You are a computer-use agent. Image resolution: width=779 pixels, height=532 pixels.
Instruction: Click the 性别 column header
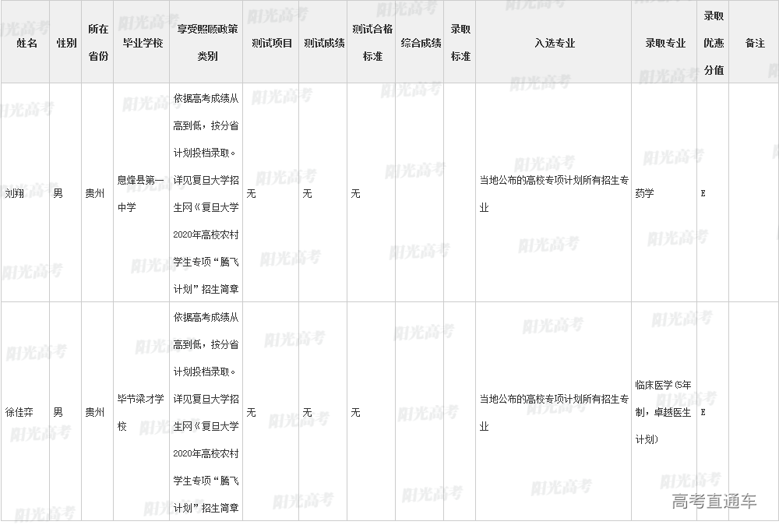[x=66, y=43]
